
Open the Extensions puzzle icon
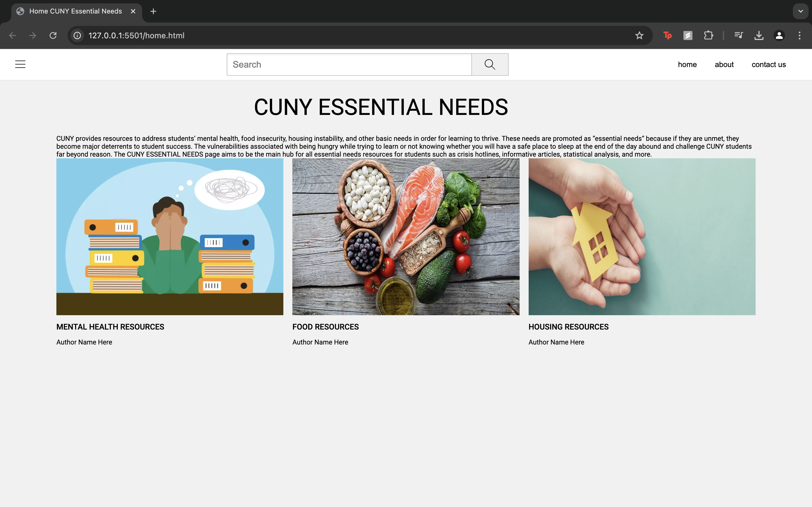coord(708,35)
